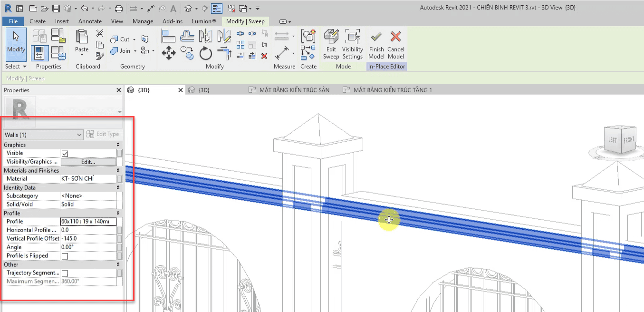The height and width of the screenshot is (312, 644).
Task: Click the Properties palette icon in ribbon
Action: [40, 52]
